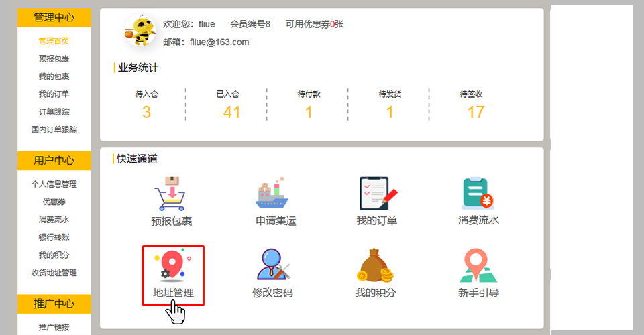Click the 消费流水 bill icon
The height and width of the screenshot is (335, 644).
tap(478, 193)
